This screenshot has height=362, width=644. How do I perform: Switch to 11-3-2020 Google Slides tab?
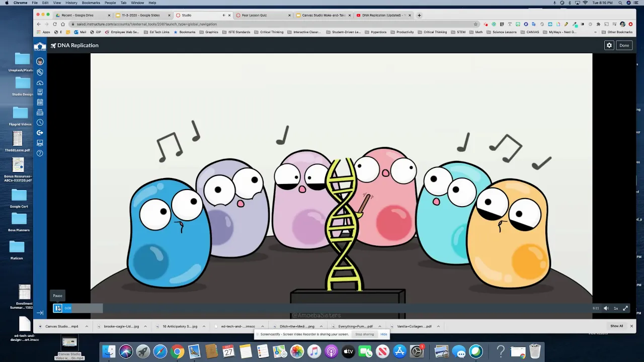point(142,15)
